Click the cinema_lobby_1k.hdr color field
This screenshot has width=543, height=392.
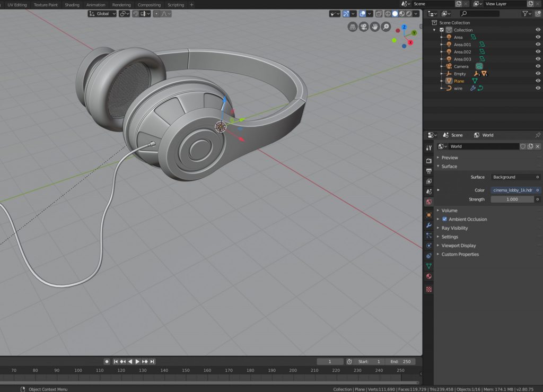pyautogui.click(x=512, y=190)
